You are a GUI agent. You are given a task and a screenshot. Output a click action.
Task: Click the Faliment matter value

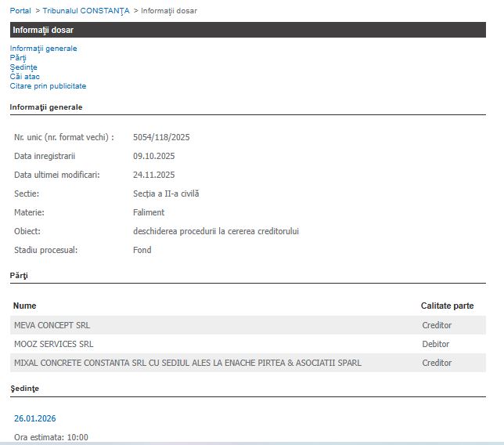(149, 212)
